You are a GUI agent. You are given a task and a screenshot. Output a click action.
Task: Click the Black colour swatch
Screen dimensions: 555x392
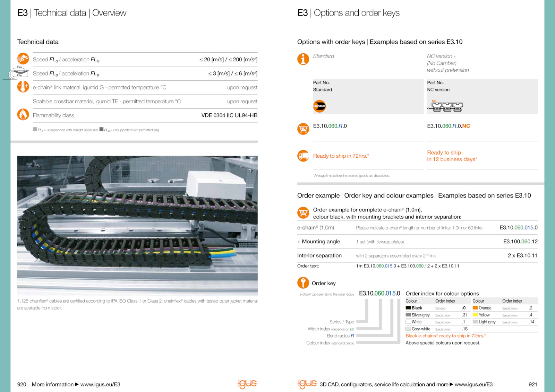[408, 308]
